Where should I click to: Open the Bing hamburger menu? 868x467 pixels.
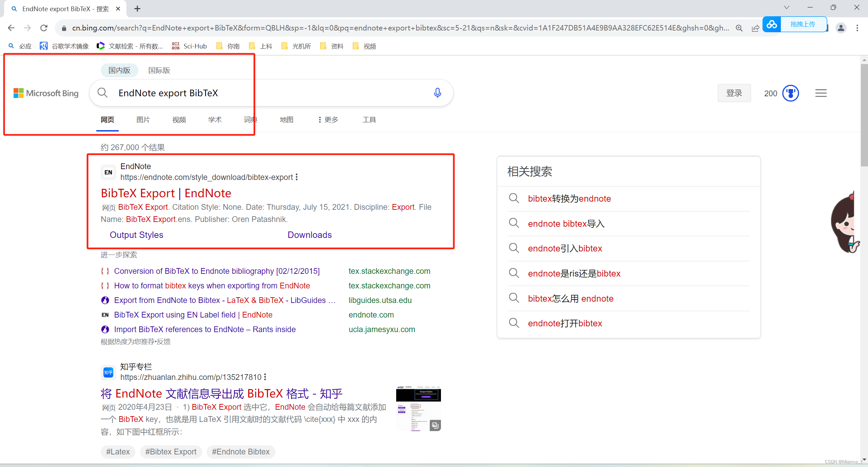coord(821,93)
